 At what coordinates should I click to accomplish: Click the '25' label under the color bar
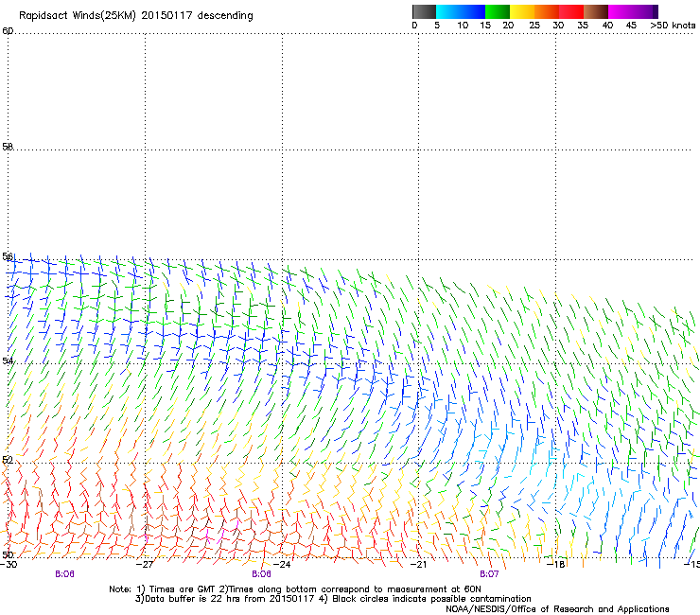click(x=534, y=26)
